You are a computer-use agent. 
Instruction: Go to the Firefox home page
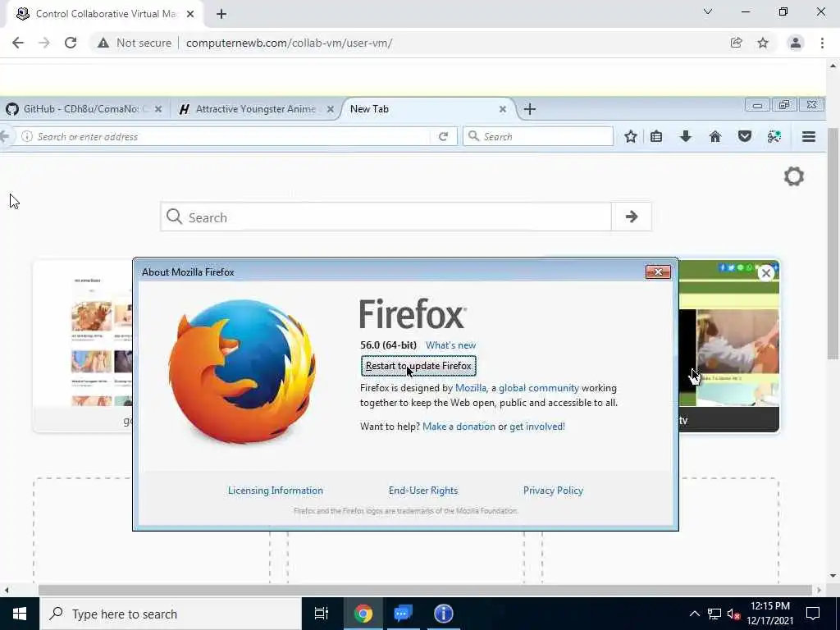click(715, 137)
